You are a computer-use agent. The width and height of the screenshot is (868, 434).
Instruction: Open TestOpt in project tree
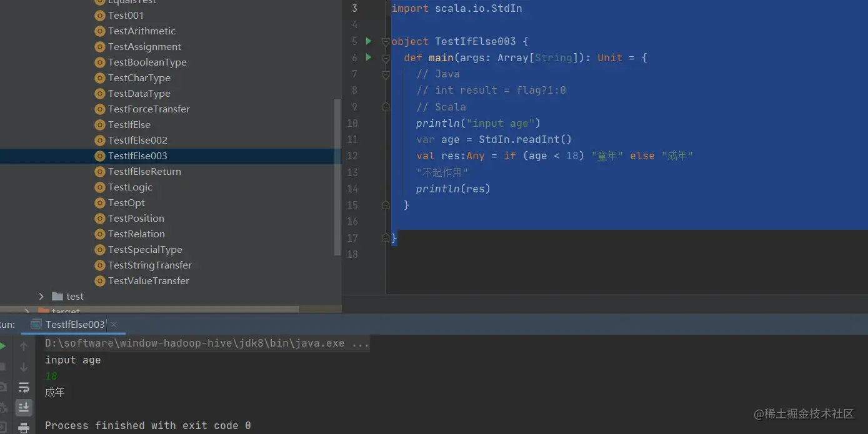click(126, 203)
